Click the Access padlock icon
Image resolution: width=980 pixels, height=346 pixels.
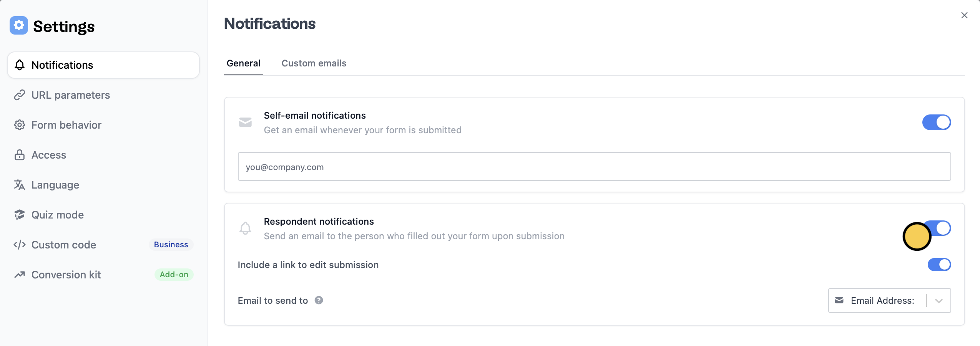coord(20,155)
